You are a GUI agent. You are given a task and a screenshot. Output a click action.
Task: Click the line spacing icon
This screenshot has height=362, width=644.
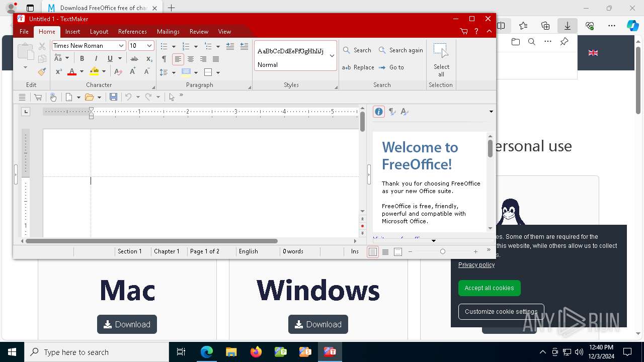(x=164, y=72)
